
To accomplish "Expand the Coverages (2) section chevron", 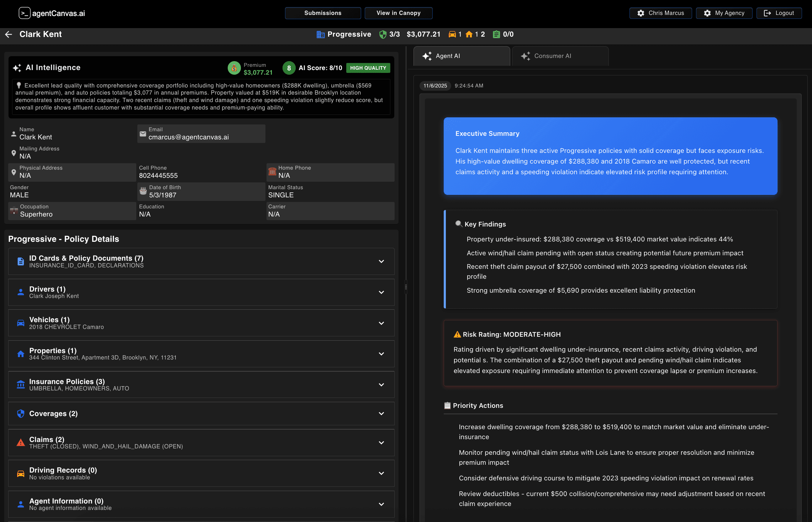I will (x=381, y=414).
